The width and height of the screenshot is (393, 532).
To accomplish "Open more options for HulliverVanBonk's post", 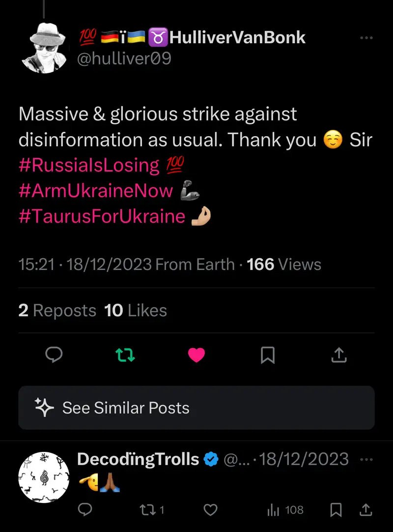I will (x=366, y=38).
